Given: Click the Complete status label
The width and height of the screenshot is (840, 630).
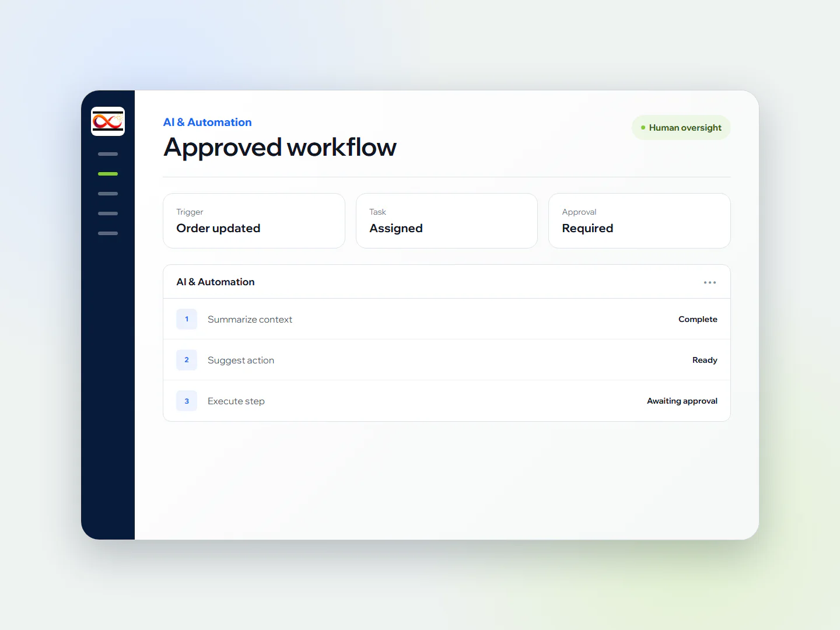Looking at the screenshot, I should (x=698, y=319).
